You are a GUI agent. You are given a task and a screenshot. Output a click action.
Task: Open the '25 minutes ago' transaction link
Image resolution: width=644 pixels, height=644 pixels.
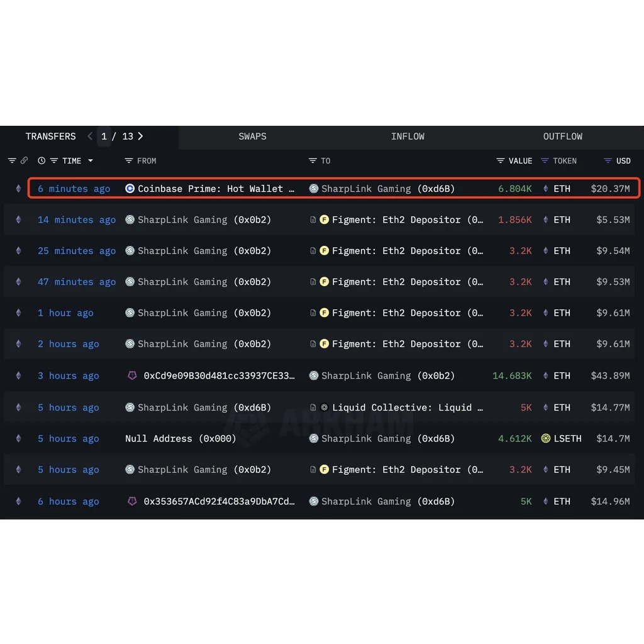pyautogui.click(x=76, y=250)
